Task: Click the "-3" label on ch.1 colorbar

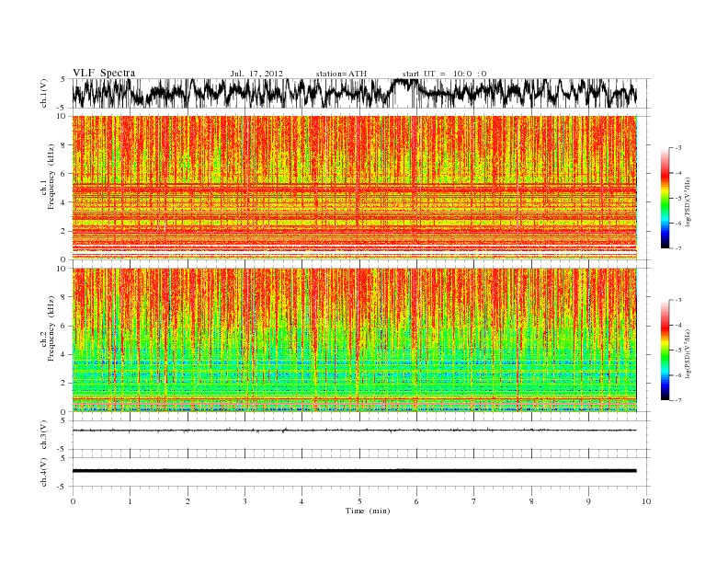Action: pyautogui.click(x=678, y=148)
